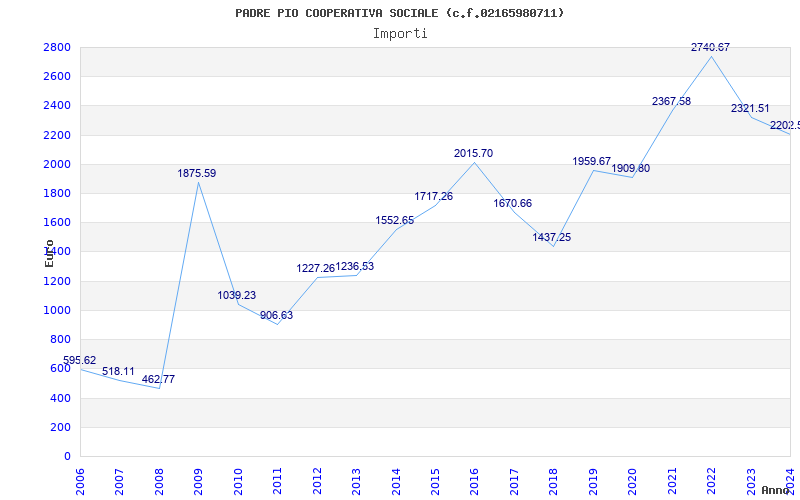Select the 2740.67 maximum label
Viewport: 800px width, 500px height.
point(711,47)
